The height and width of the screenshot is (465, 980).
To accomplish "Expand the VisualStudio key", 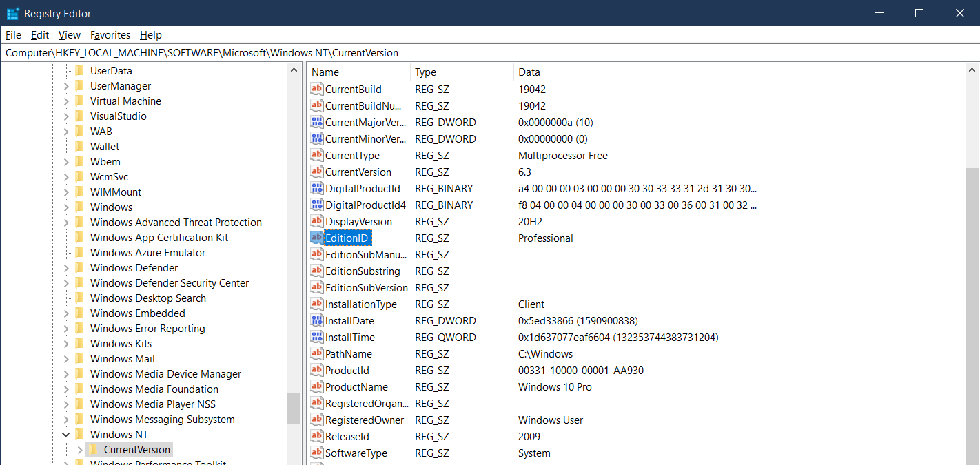I will (x=65, y=116).
